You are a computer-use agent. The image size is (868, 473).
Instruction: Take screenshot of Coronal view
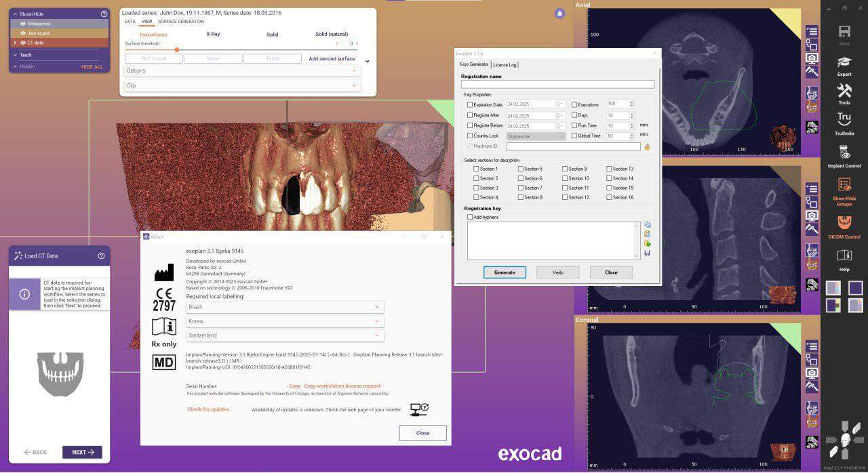(812, 373)
